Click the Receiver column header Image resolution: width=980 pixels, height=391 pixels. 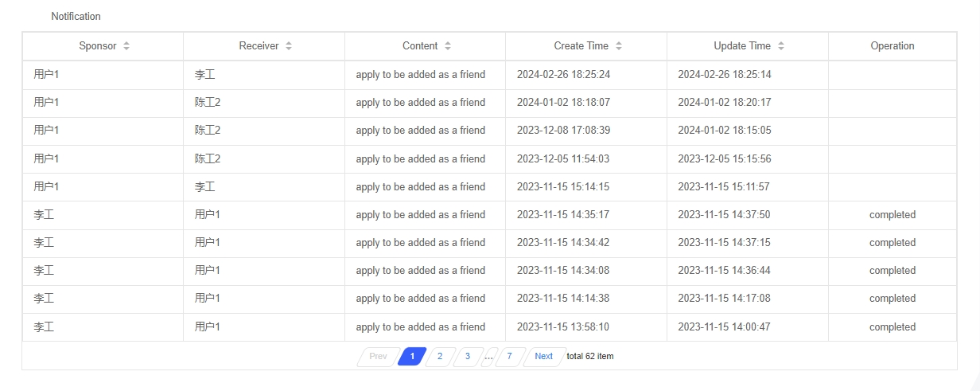point(265,46)
